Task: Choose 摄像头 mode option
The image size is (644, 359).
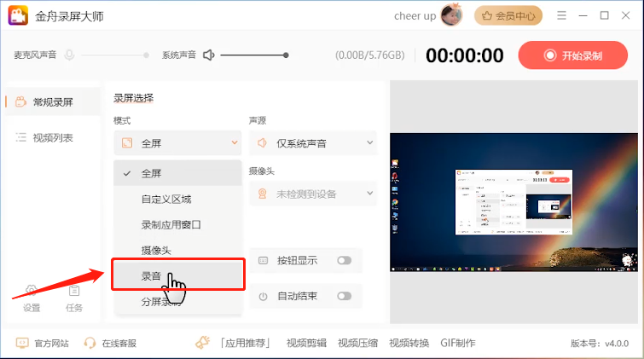Action: [177, 250]
